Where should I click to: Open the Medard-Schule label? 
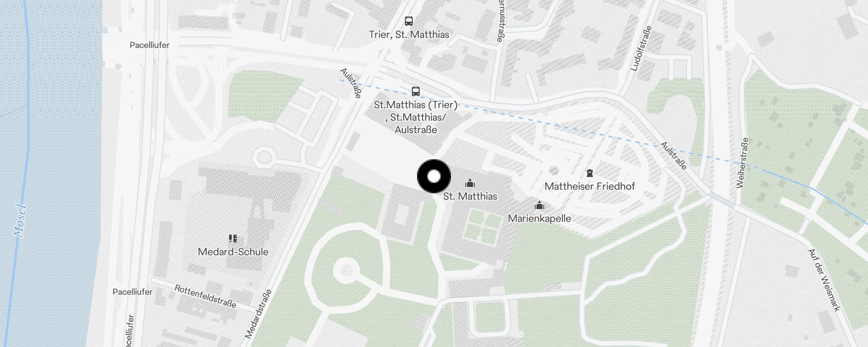click(233, 252)
